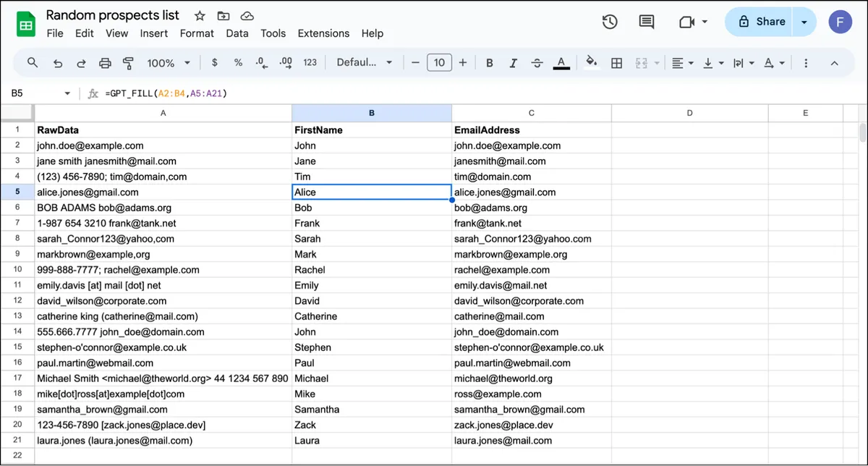This screenshot has height=466, width=868.
Task: Open the font family dropdown
Action: coord(365,63)
